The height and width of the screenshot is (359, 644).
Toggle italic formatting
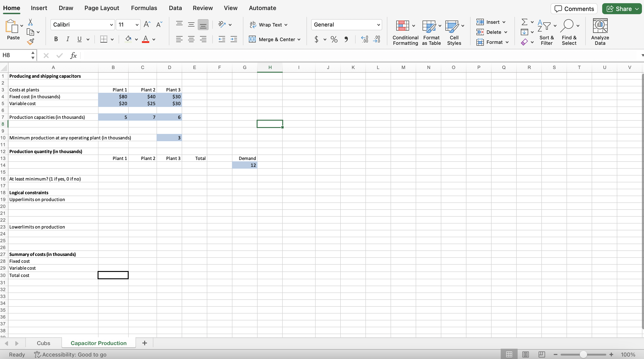tap(67, 39)
